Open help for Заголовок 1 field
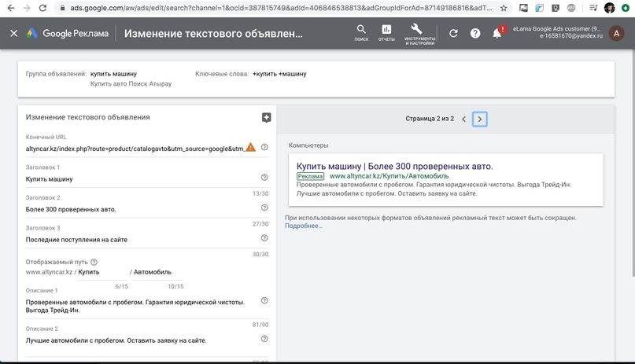Viewport: 635px width, 364px height. tap(264, 177)
